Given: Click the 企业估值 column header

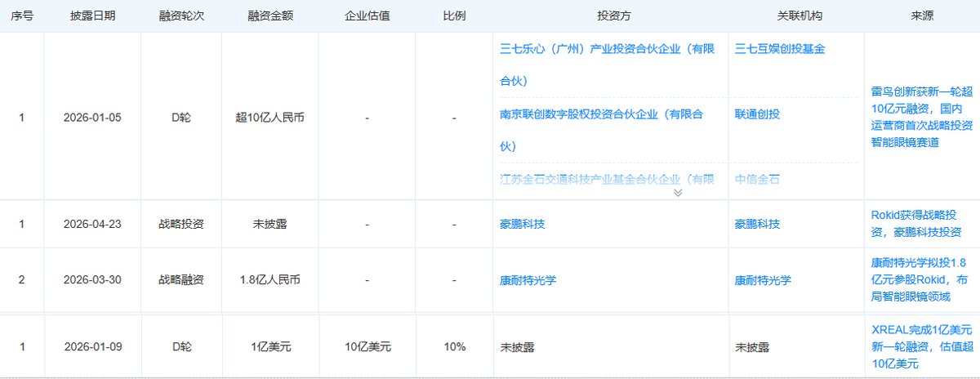Looking at the screenshot, I should tap(367, 16).
